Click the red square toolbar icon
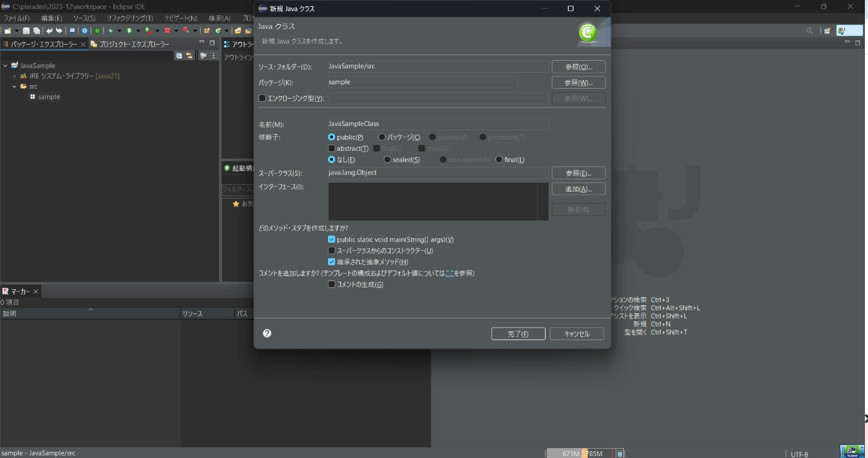Screen dimensions: 868x458 pyautogui.click(x=167, y=30)
